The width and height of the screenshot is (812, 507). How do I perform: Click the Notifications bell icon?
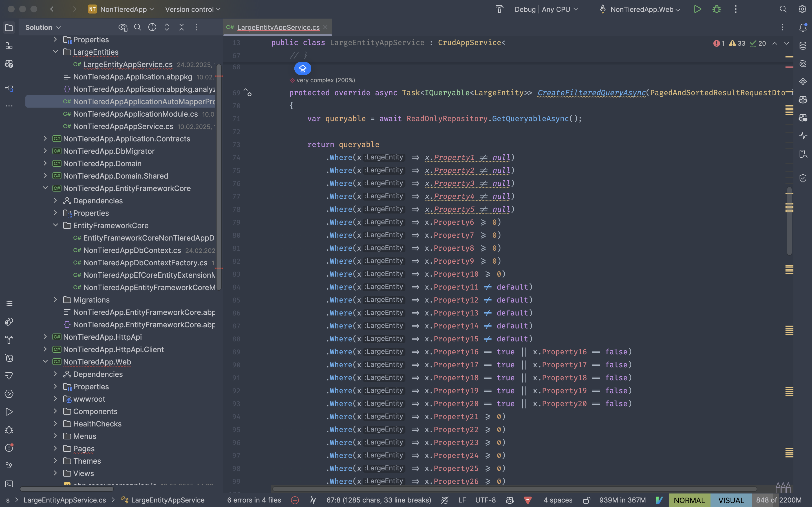[x=803, y=28]
